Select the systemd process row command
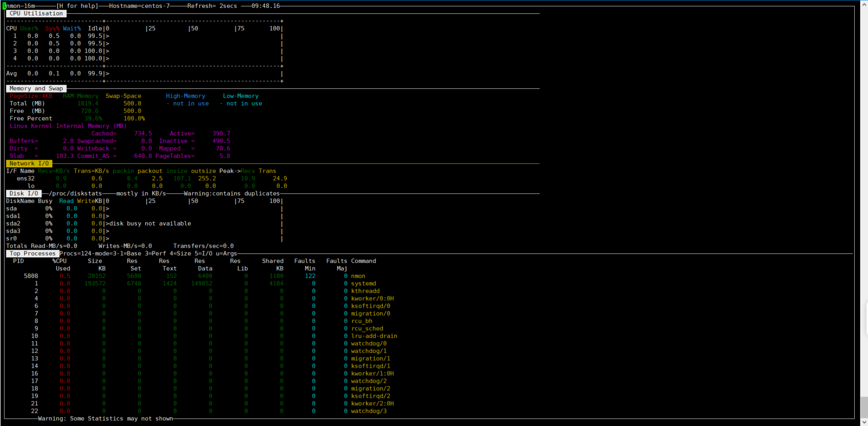Screen dimensions: 868x426 click(x=364, y=283)
